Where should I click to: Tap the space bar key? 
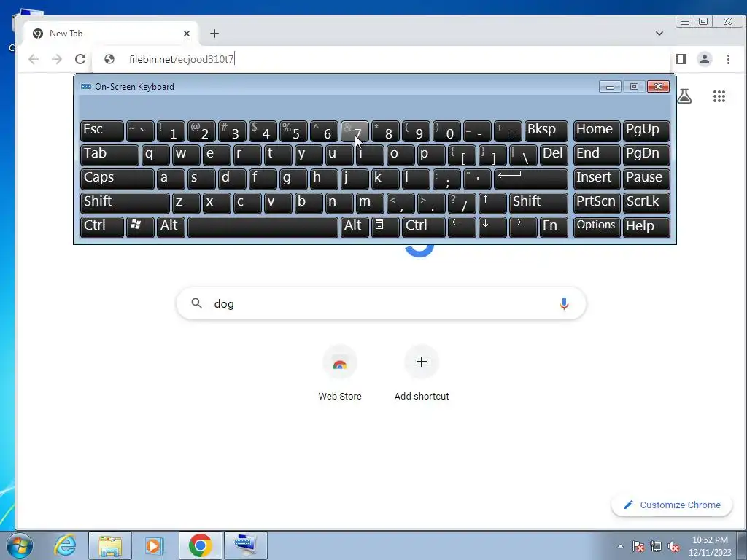[x=263, y=227]
